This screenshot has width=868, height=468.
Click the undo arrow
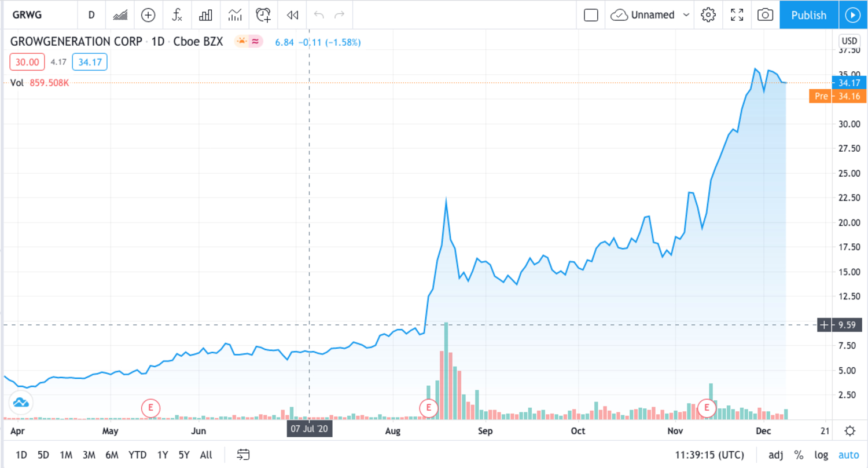click(319, 15)
